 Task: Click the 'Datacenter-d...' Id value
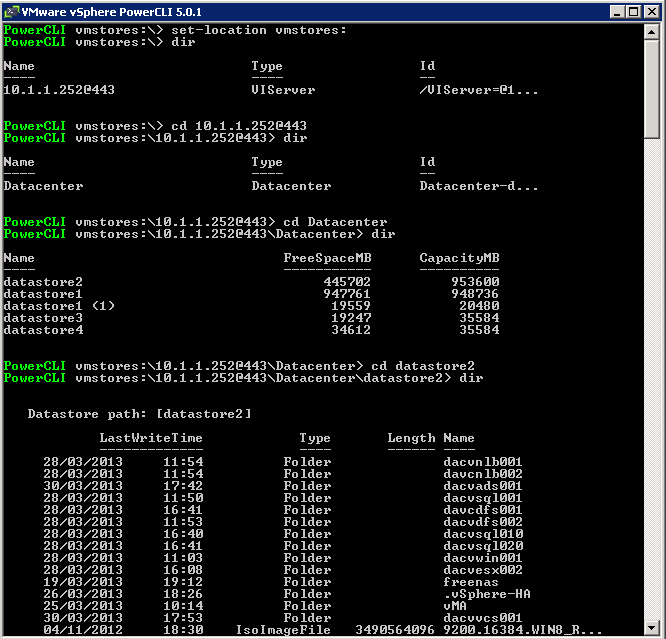[479, 186]
